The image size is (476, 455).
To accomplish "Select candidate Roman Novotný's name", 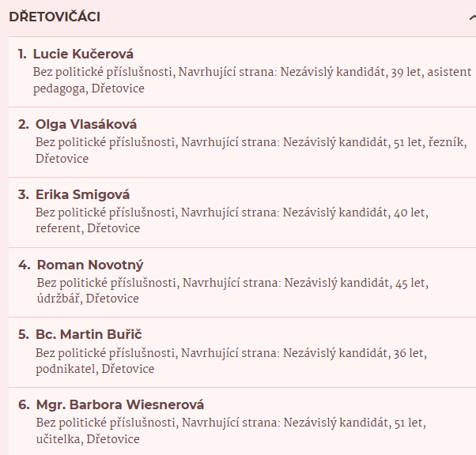I will 90,265.
